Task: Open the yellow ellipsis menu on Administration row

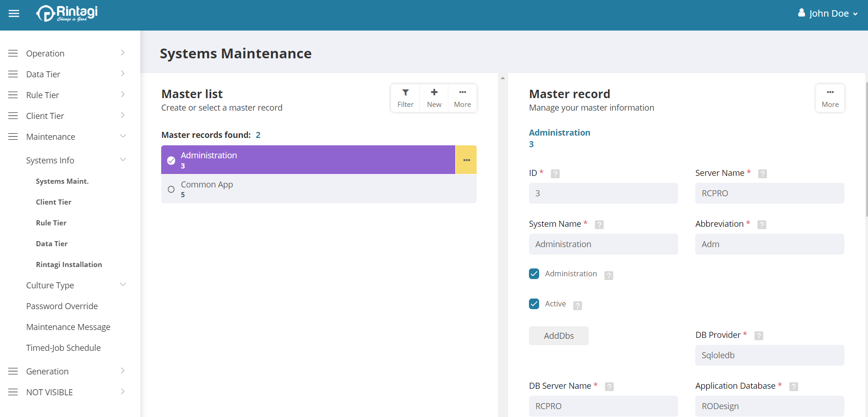Action: point(466,160)
